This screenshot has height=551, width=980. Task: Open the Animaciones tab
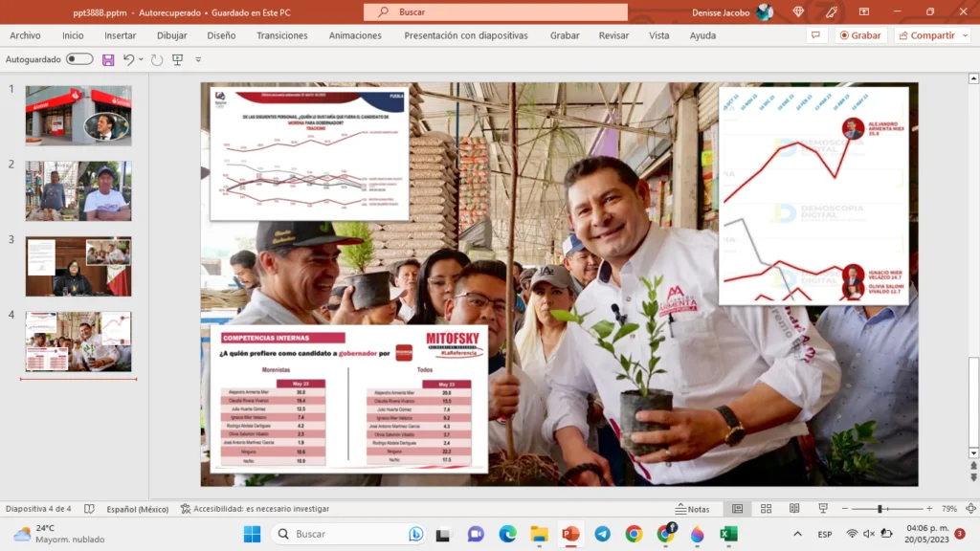(x=355, y=35)
